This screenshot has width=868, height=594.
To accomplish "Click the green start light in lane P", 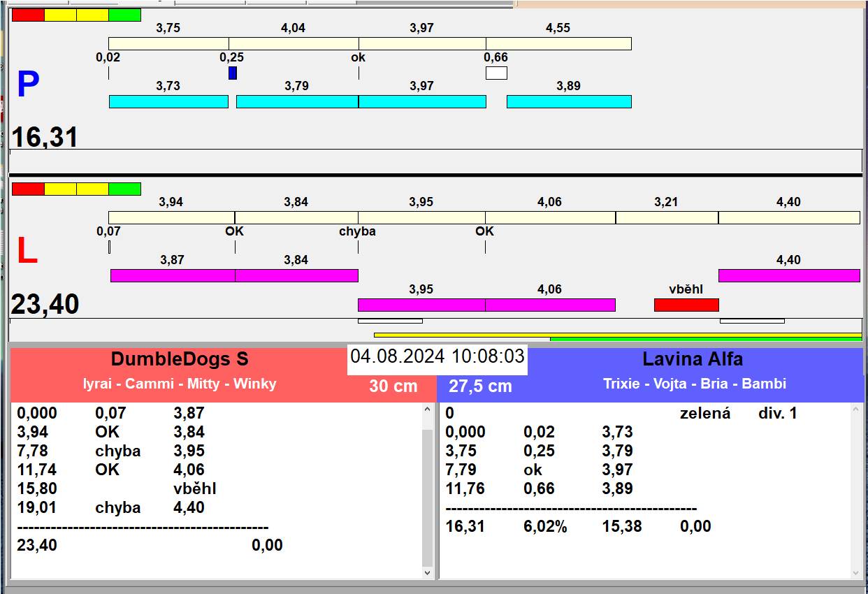I will click(124, 15).
